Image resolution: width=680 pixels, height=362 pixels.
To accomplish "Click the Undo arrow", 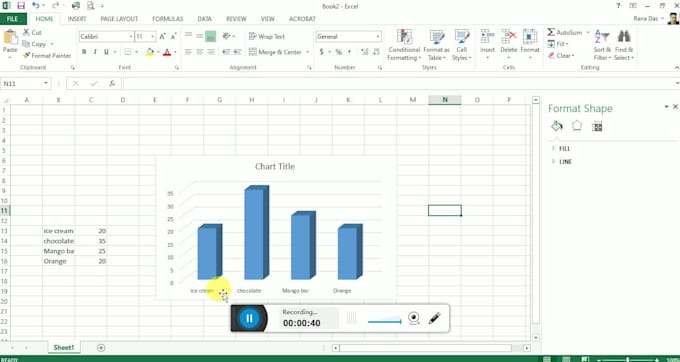I will click(35, 6).
